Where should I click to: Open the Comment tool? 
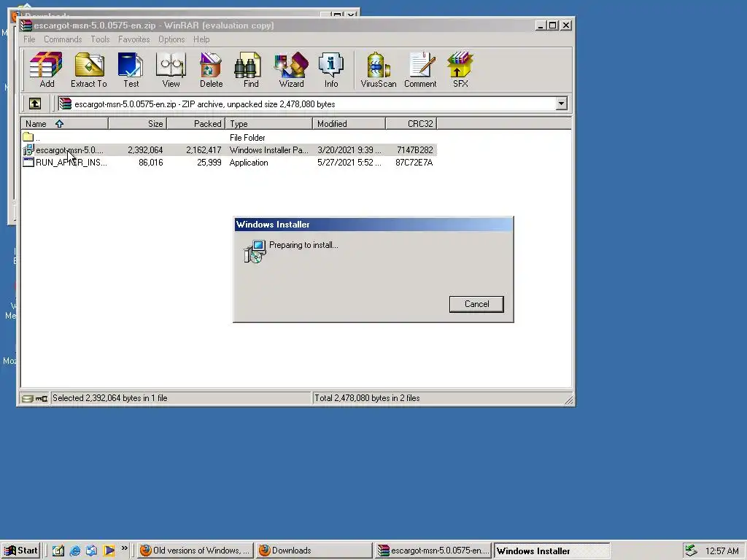point(420,69)
